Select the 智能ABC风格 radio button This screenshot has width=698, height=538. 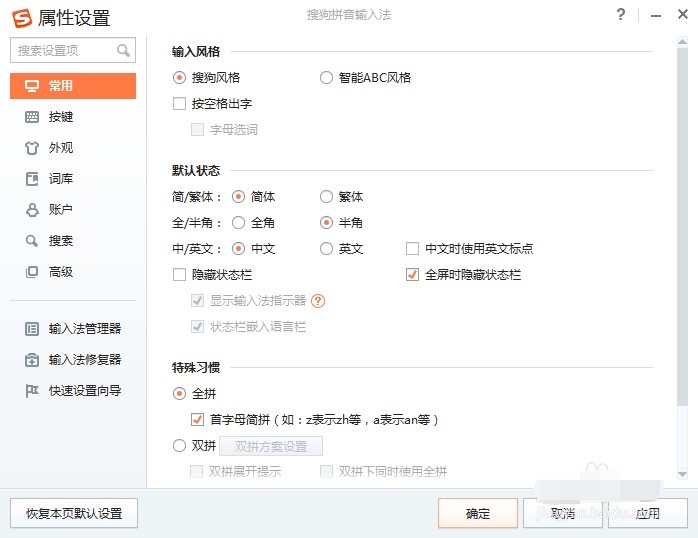(326, 77)
